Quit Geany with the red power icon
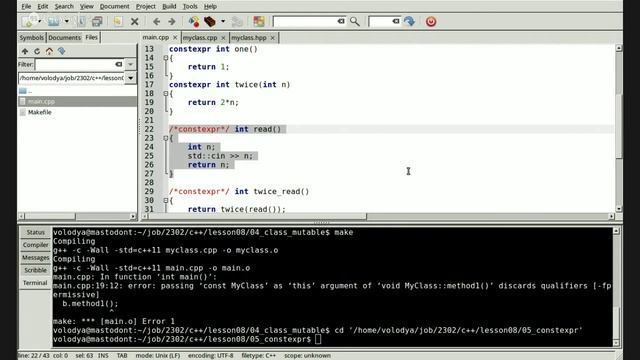Screen dimensions: 640x360 [431, 21]
